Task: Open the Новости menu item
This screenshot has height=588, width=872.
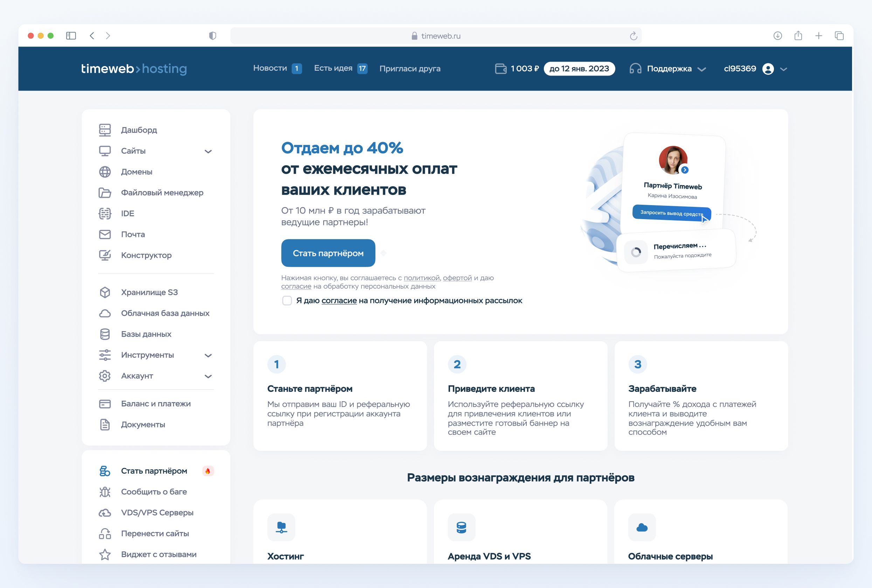Action: (x=270, y=68)
